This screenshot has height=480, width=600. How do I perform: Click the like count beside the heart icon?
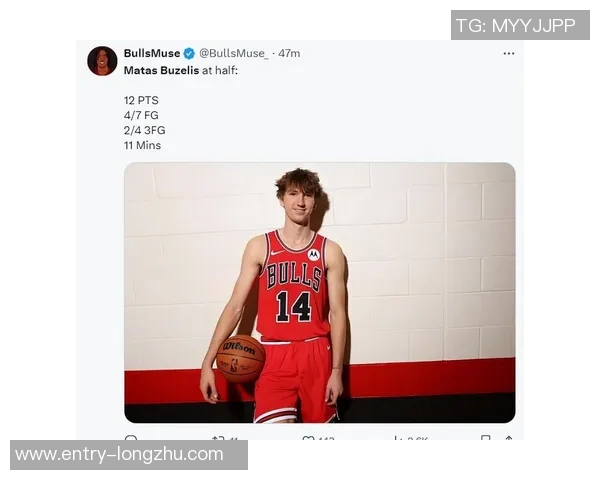click(x=326, y=438)
